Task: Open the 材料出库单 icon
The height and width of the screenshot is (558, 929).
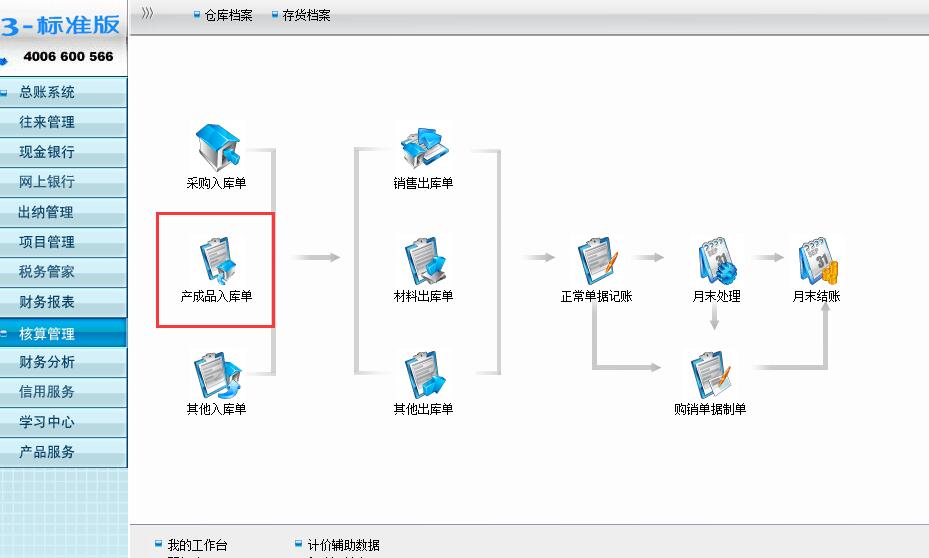Action: (x=424, y=261)
